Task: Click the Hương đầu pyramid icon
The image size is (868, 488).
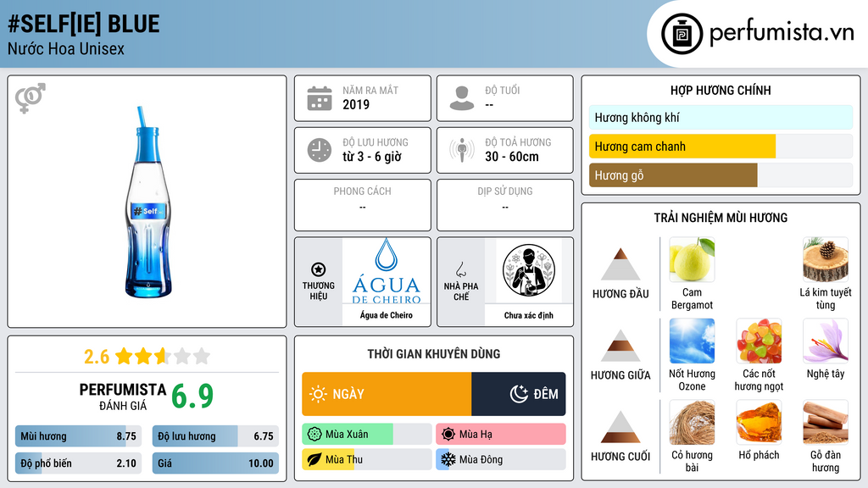Action: (x=620, y=264)
